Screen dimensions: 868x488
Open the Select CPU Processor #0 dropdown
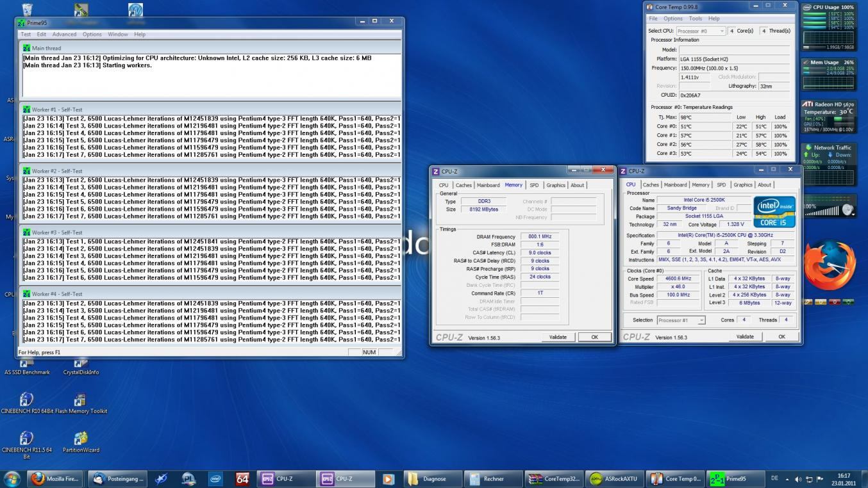click(x=701, y=31)
